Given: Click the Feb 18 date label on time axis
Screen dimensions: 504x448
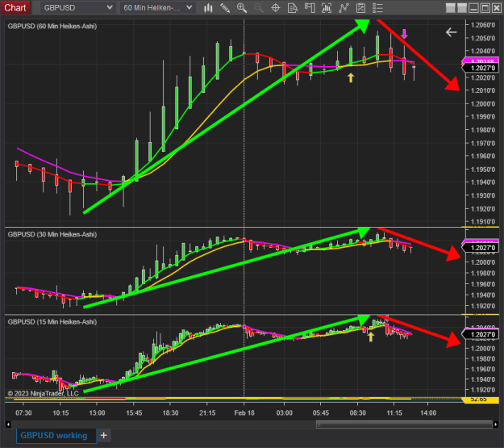Looking at the screenshot, I should point(244,413).
